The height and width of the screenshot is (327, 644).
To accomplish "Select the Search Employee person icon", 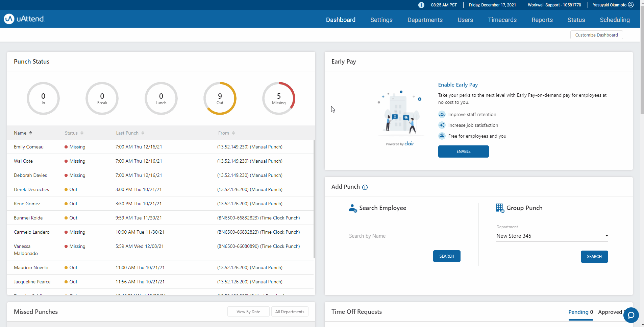I will pos(353,208).
